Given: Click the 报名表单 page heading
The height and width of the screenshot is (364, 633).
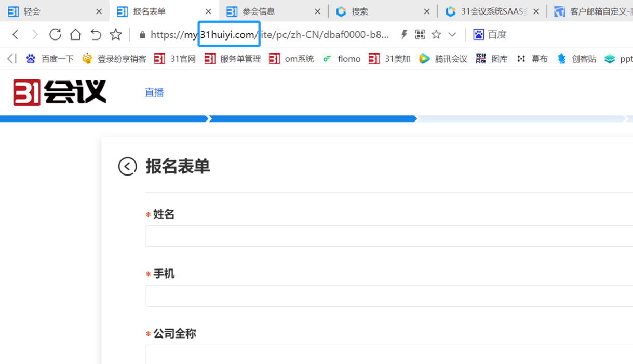Looking at the screenshot, I should tap(178, 167).
